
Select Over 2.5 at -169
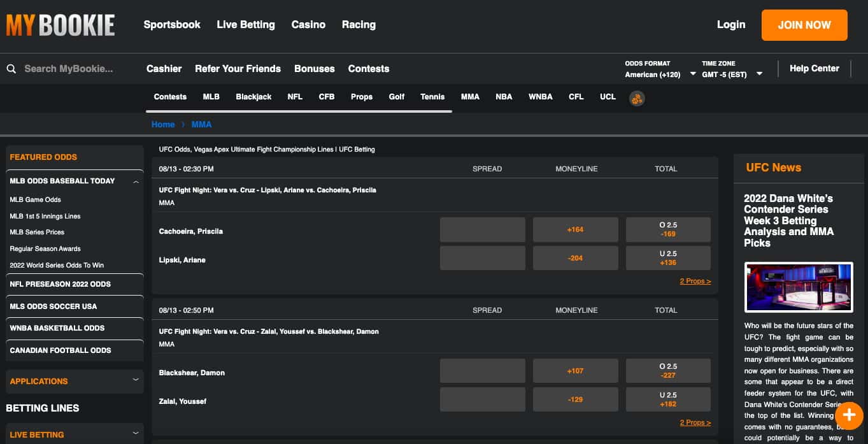668,229
